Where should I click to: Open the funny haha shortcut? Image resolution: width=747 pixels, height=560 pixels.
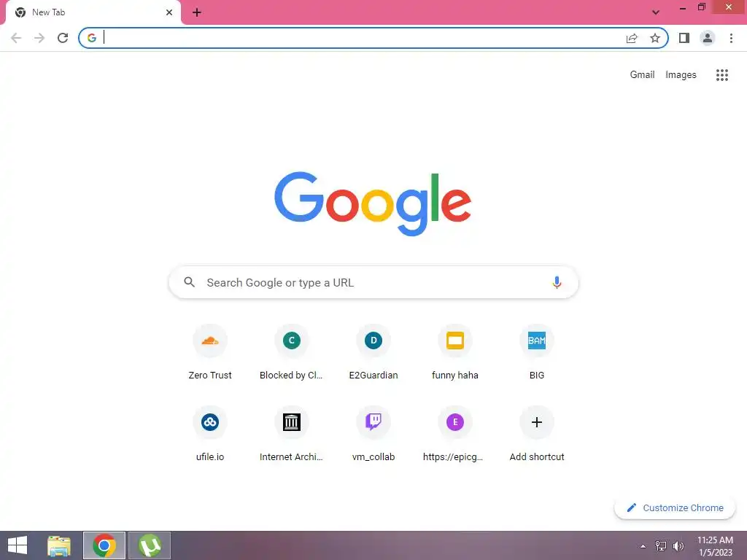455,352
